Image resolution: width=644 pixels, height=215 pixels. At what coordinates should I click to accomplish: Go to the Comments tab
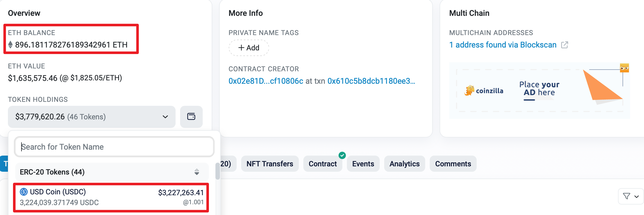click(453, 164)
